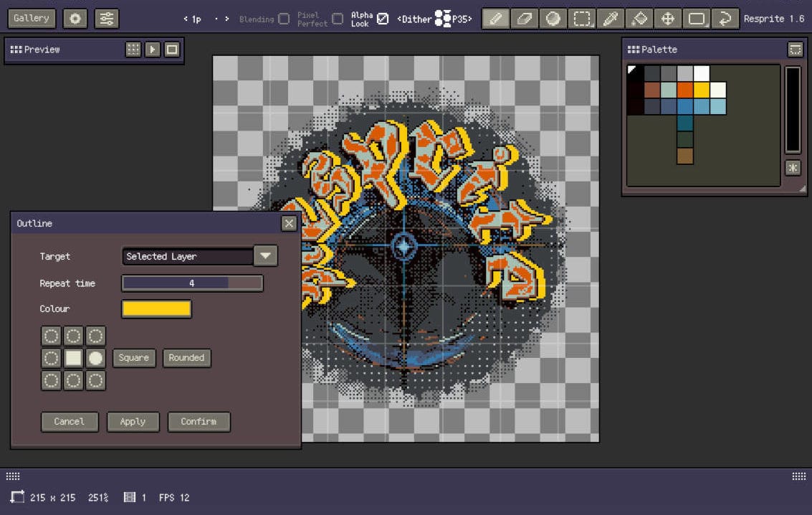
Task: Open the Target dropdown in Outline dialog
Action: [x=265, y=256]
